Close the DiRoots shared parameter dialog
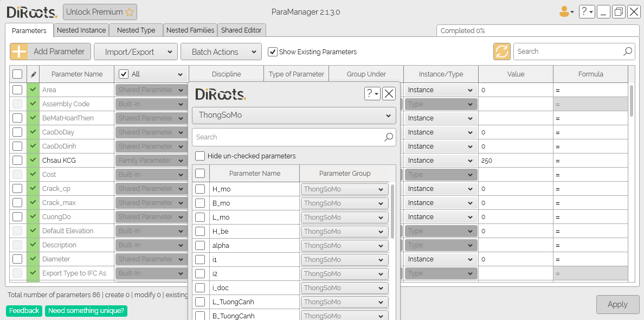644x320 pixels. coord(389,94)
